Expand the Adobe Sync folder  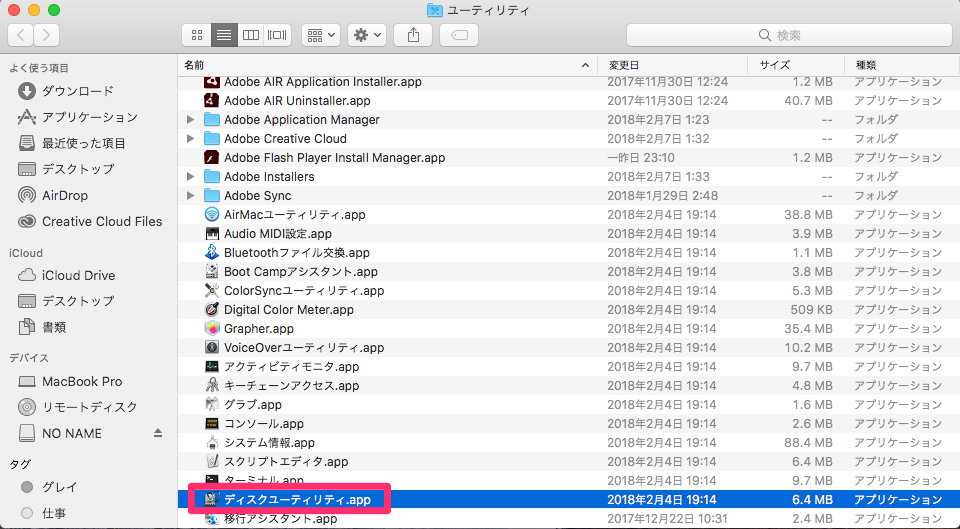[x=190, y=195]
